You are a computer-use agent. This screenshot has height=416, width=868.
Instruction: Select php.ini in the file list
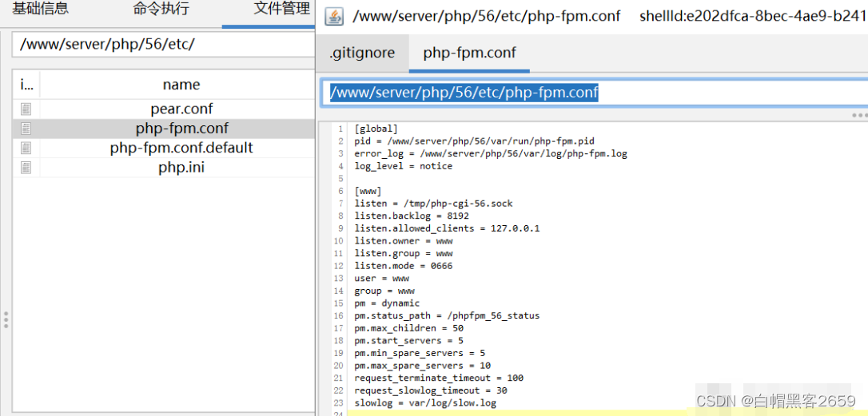tap(181, 167)
